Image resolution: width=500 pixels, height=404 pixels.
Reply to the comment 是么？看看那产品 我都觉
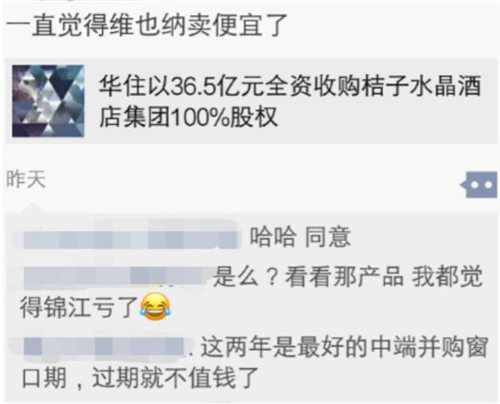[x=348, y=277]
